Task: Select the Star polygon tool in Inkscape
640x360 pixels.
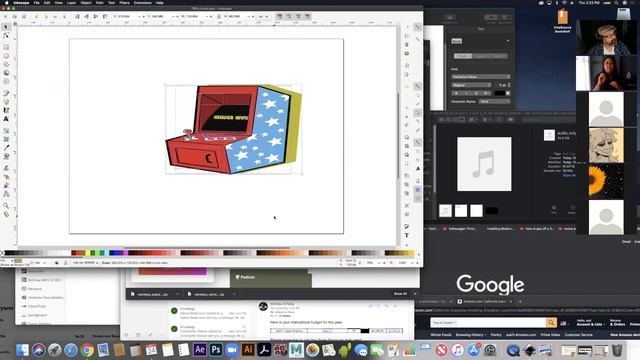Action: pyautogui.click(x=6, y=64)
